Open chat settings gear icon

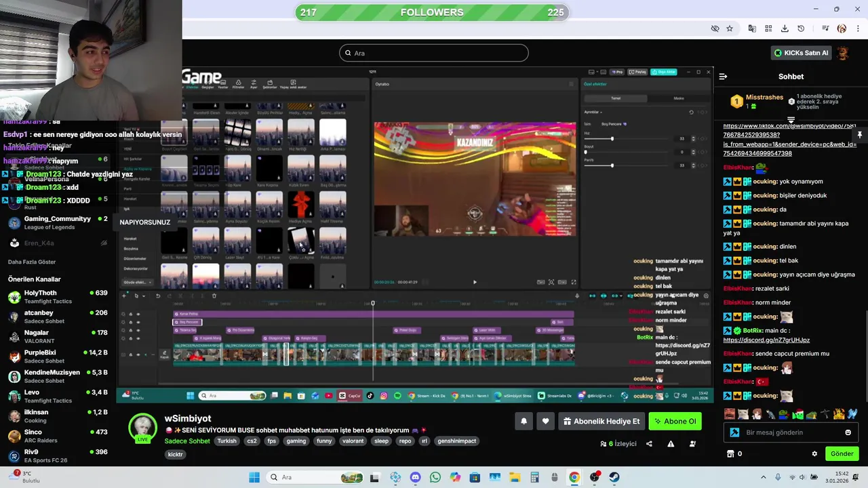point(814,453)
